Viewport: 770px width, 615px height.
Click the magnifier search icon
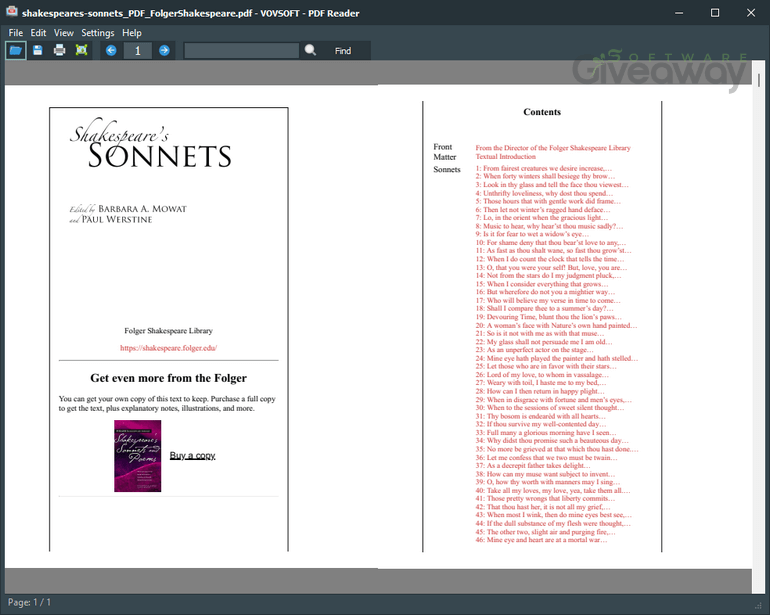point(310,50)
